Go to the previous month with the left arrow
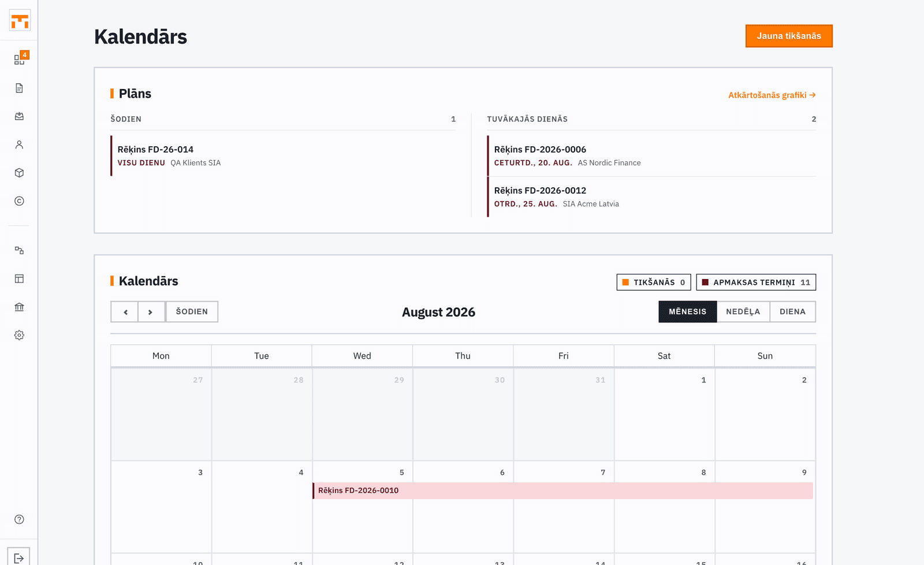The image size is (924, 565). (x=125, y=312)
